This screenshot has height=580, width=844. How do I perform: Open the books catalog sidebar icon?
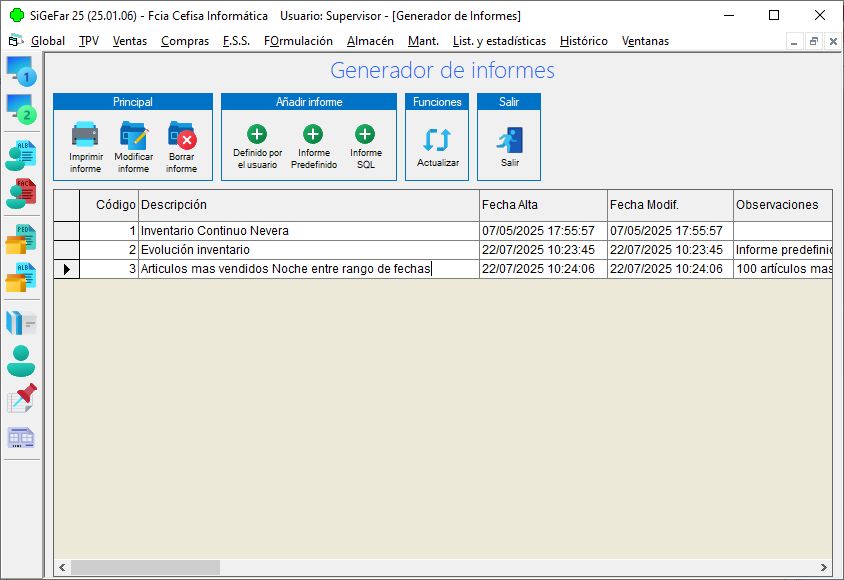pyautogui.click(x=22, y=323)
